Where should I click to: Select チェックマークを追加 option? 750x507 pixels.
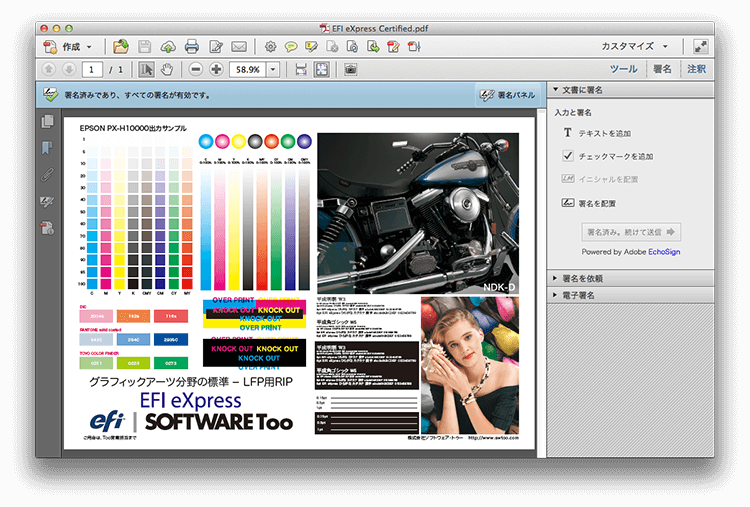607,156
